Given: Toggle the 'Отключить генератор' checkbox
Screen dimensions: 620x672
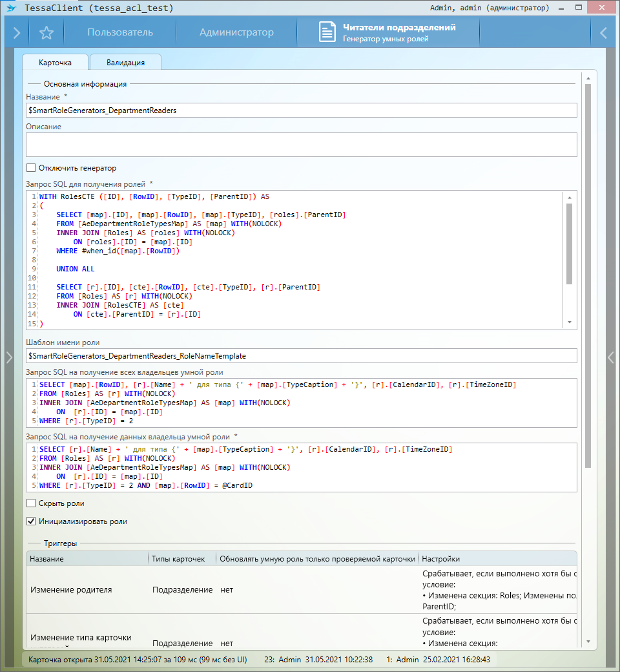Looking at the screenshot, I should pos(31,168).
